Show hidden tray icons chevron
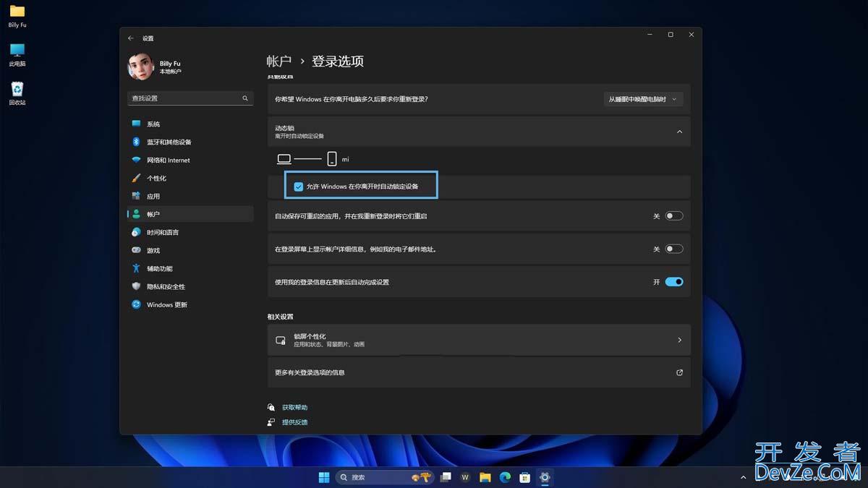Viewport: 868px width, 488px height. click(x=744, y=477)
